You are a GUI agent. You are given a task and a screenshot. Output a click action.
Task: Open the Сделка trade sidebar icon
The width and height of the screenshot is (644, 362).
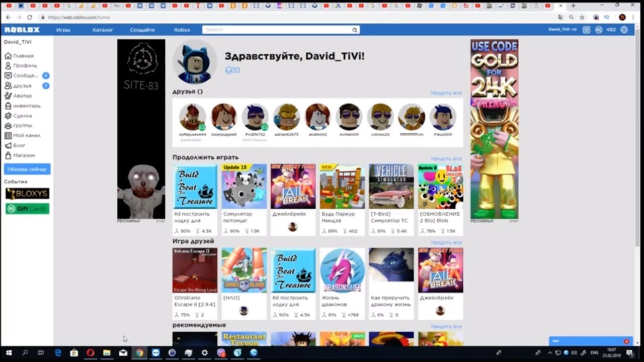pyautogui.click(x=8, y=116)
